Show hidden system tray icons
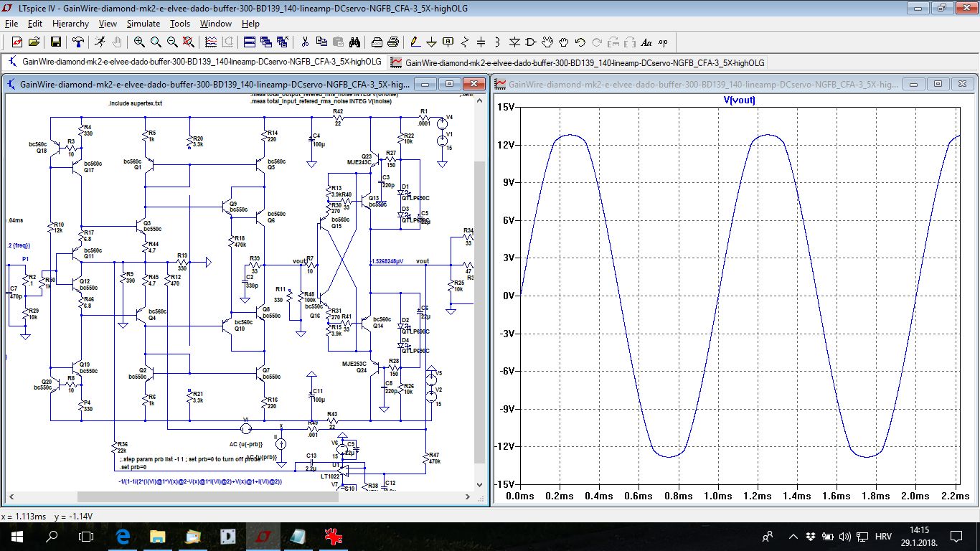The image size is (980, 551). coord(793,537)
